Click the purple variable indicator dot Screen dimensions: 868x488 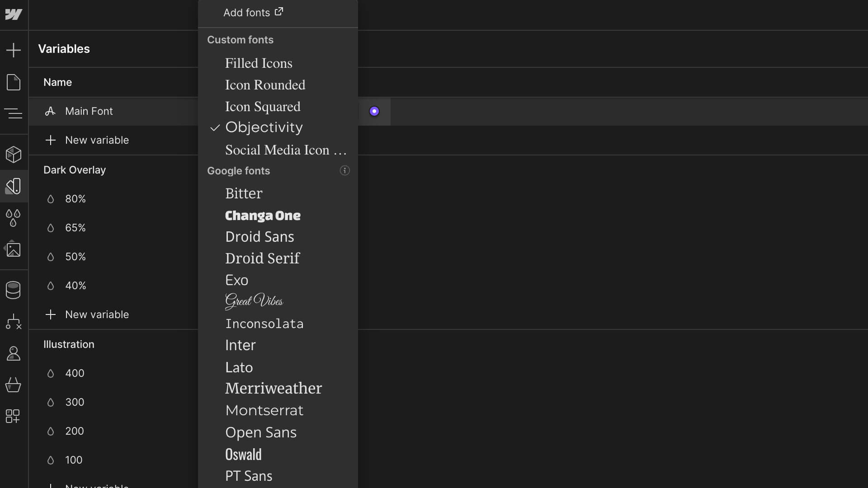(x=374, y=111)
